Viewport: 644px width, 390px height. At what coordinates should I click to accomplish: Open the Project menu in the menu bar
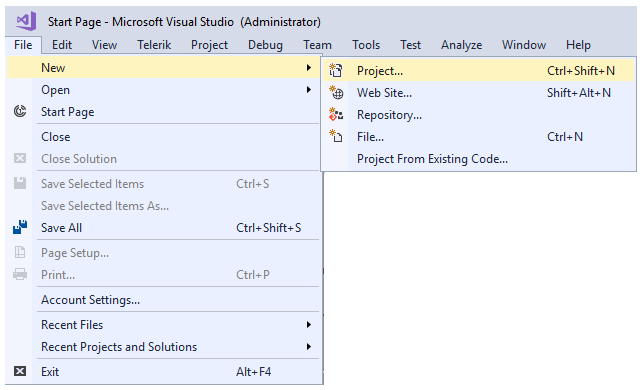[x=209, y=45]
